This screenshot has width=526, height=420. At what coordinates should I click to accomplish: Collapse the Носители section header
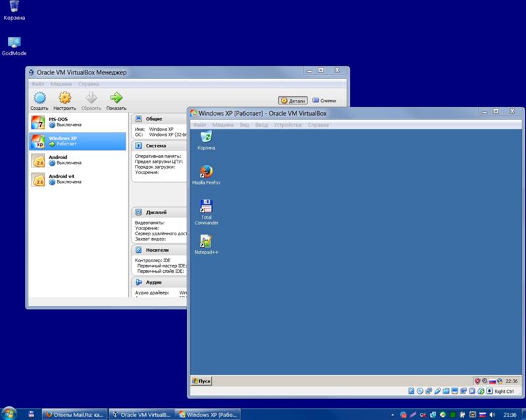(159, 250)
